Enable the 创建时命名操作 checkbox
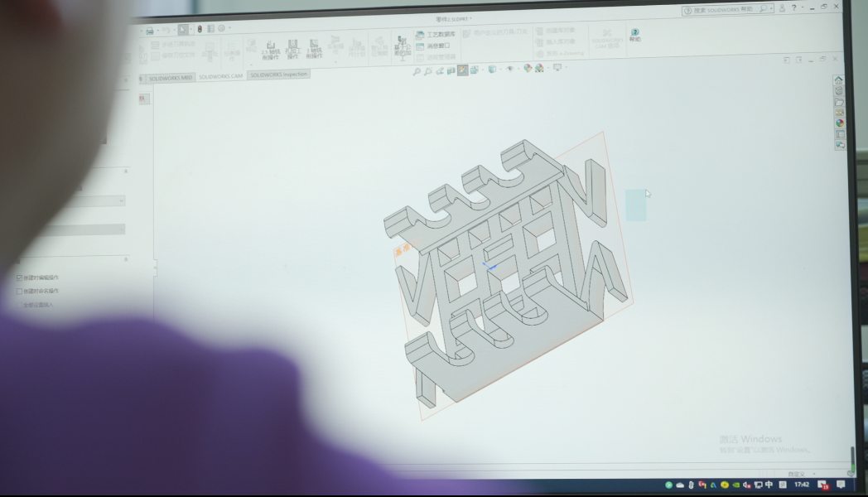Image resolution: width=868 pixels, height=497 pixels. tap(20, 291)
